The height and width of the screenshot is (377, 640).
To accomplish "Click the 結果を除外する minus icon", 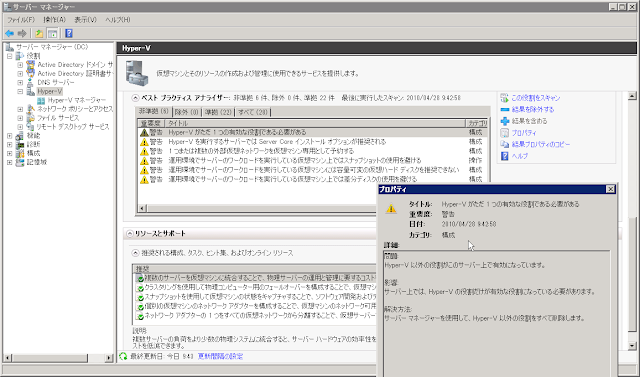I will pos(504,109).
